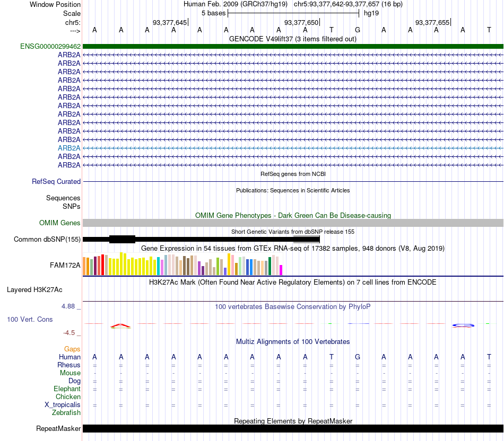Click the 5 bases scale bar
Image resolution: width=504 pixels, height=441 pixels.
293,13
